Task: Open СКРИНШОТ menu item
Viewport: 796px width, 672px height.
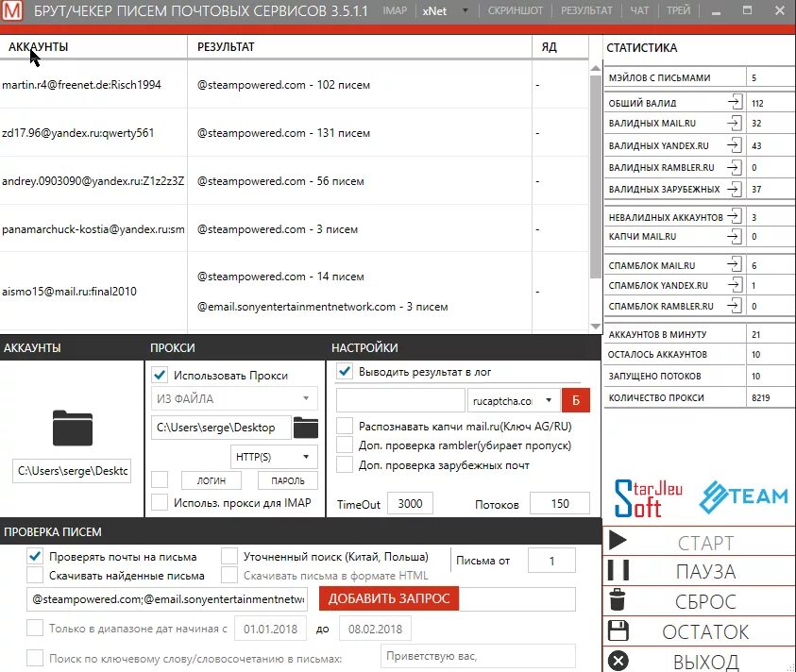Action: [x=516, y=10]
